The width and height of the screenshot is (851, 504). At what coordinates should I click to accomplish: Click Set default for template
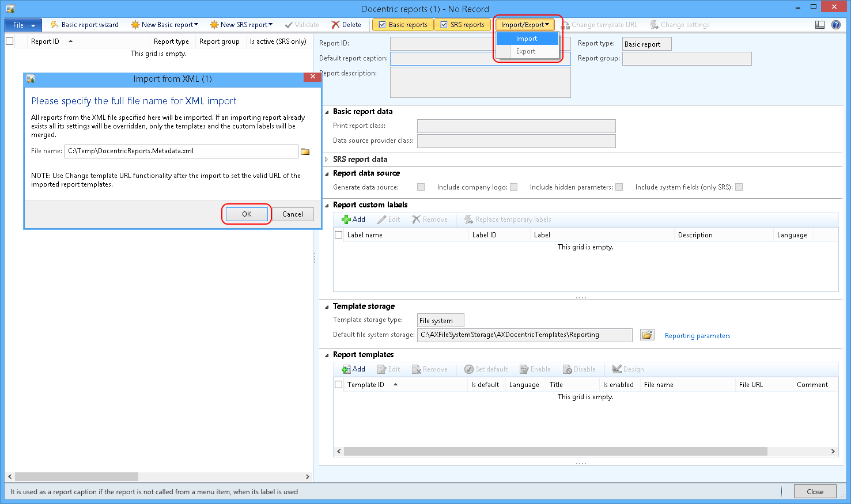pyautogui.click(x=486, y=369)
